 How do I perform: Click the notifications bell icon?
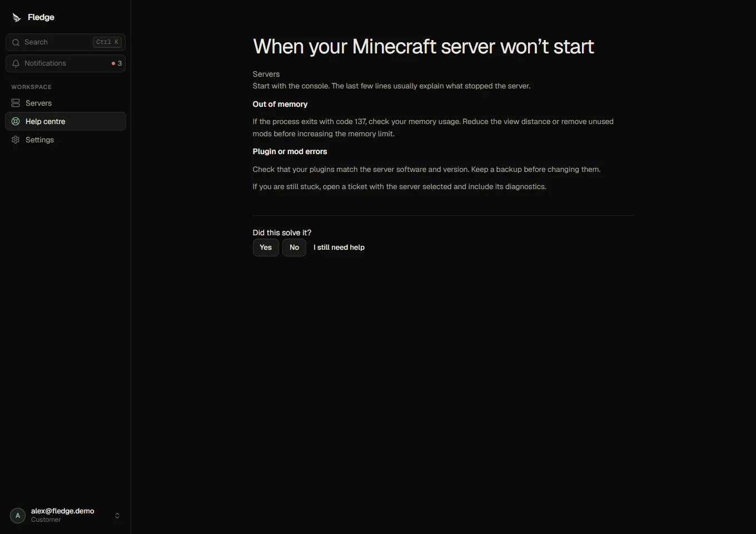click(16, 63)
